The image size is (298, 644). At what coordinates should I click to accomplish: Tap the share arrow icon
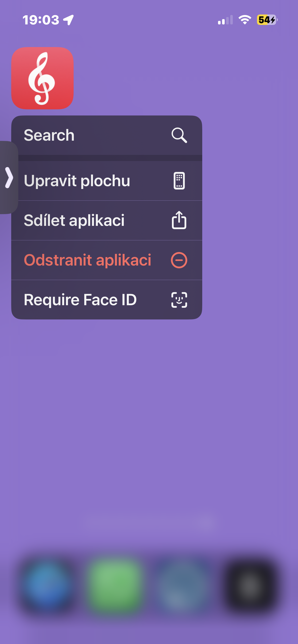point(179,220)
